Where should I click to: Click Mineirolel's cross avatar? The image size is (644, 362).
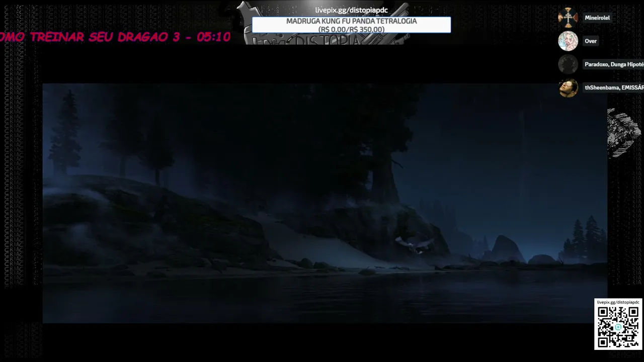point(568,18)
